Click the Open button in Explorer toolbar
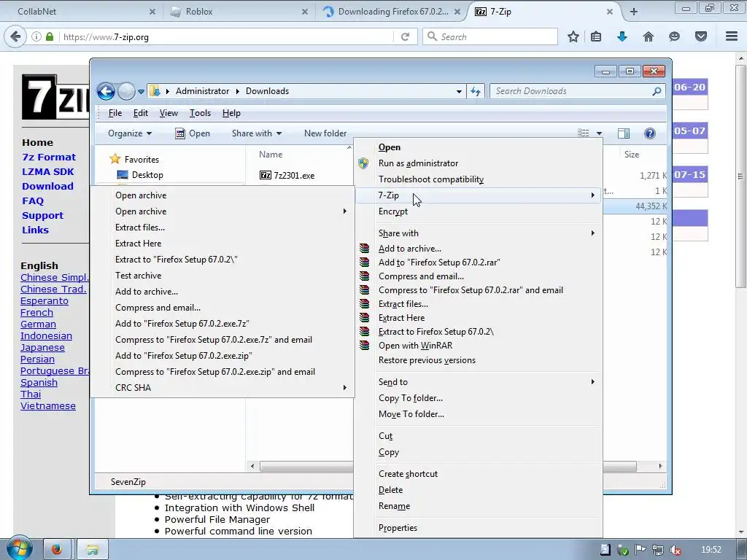 click(193, 133)
